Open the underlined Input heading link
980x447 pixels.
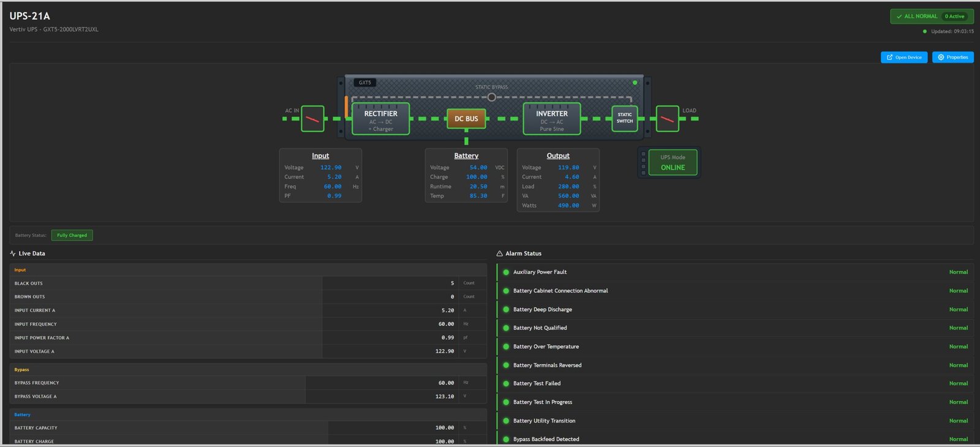[320, 156]
